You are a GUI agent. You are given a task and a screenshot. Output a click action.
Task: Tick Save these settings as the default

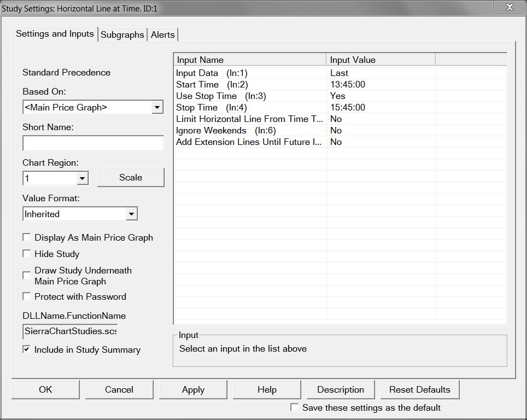click(x=295, y=407)
